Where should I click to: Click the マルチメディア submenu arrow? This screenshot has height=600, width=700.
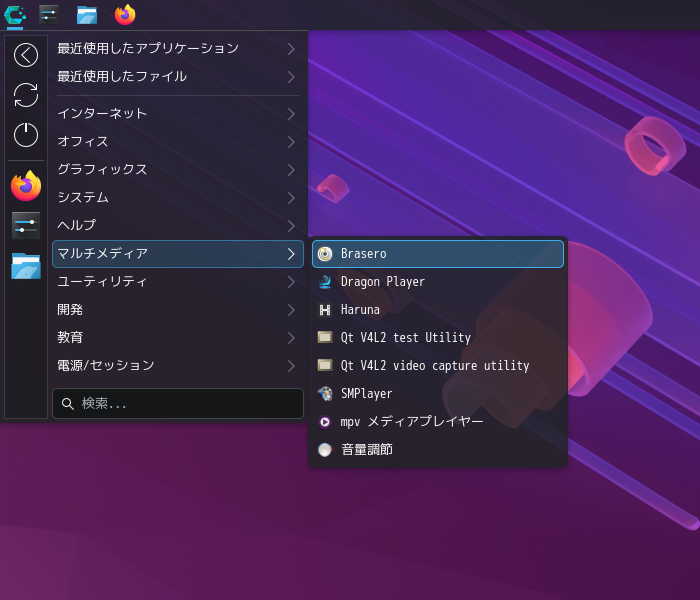coord(291,254)
